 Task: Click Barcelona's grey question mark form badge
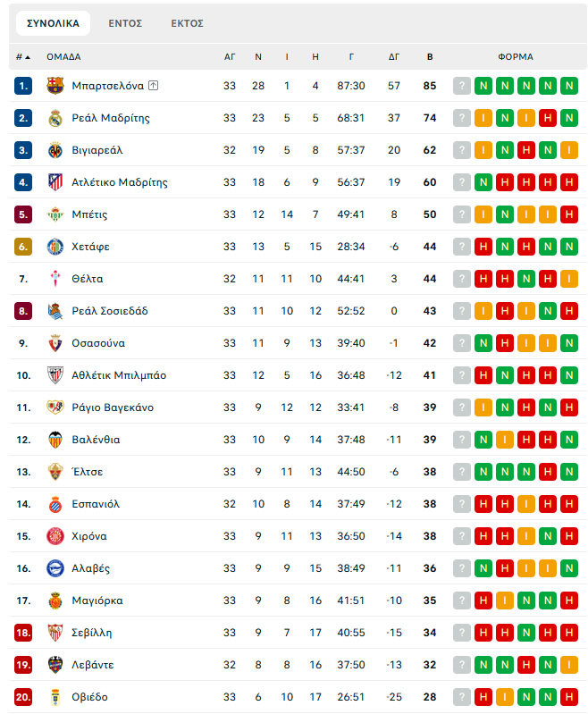(462, 86)
